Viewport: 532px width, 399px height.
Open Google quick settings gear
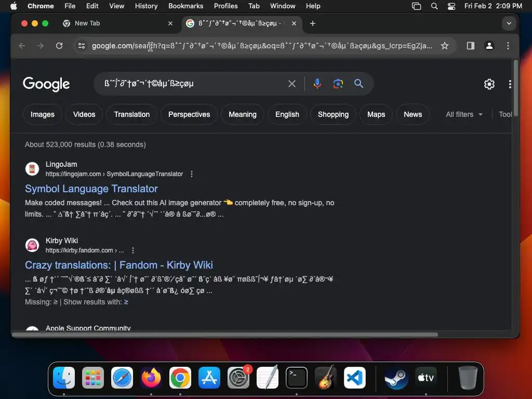click(489, 84)
